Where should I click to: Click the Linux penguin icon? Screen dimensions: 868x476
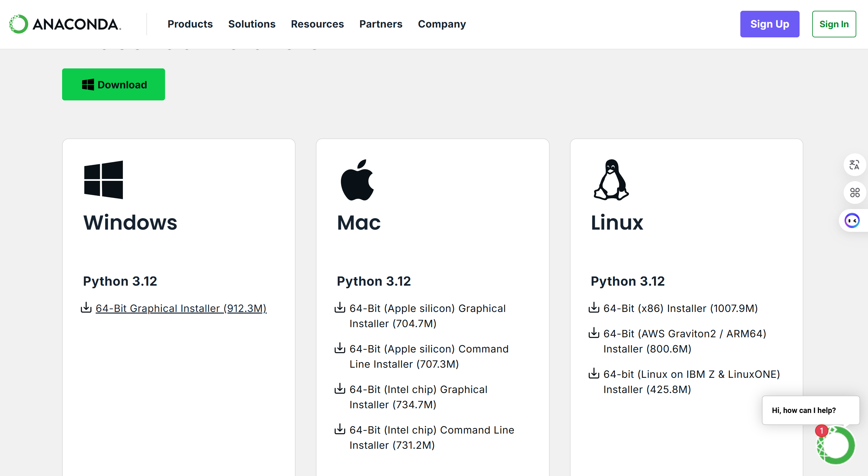(611, 180)
